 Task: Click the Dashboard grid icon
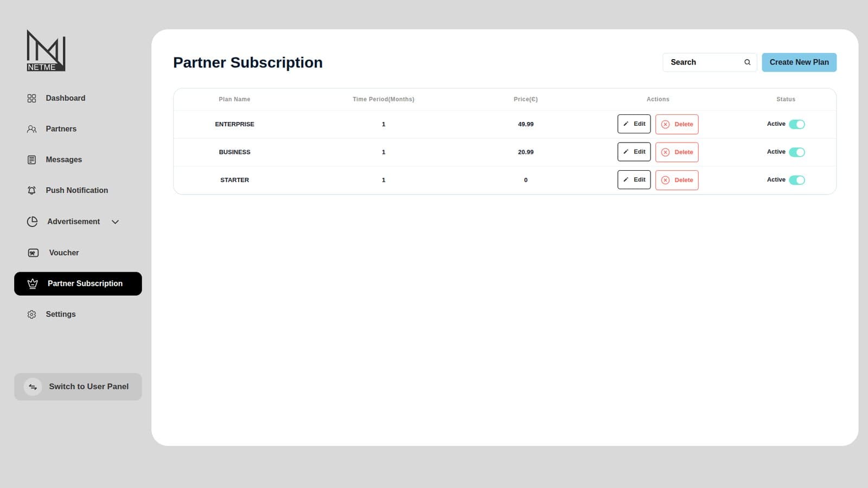(x=31, y=98)
